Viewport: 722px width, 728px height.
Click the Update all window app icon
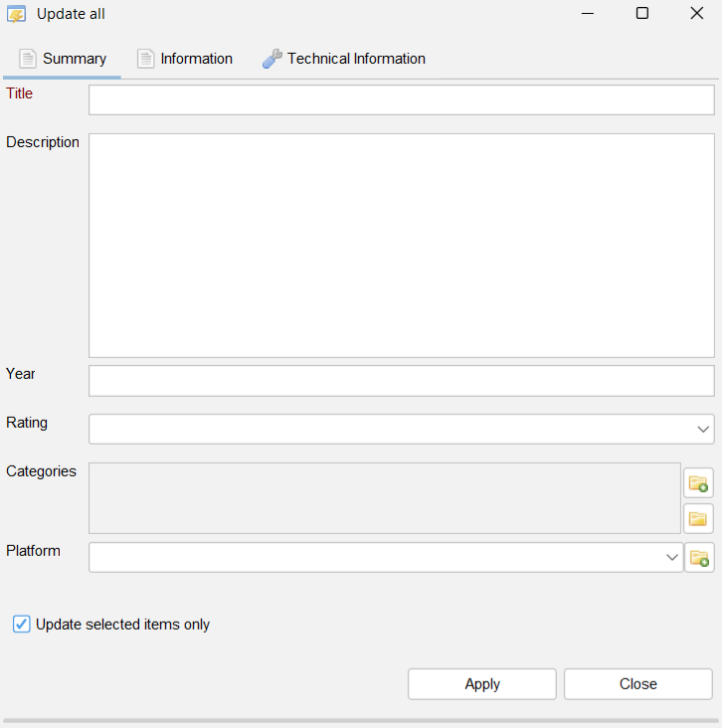point(16,14)
